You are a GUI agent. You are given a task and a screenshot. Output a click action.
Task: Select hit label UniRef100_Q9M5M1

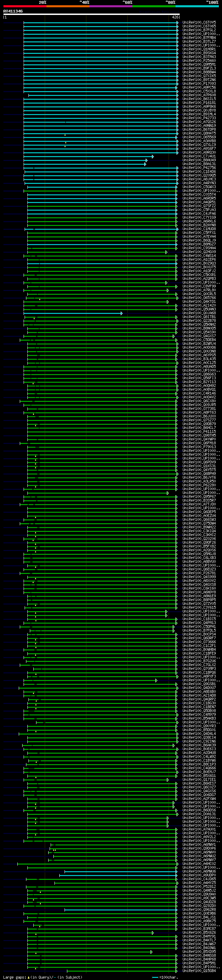point(199,64)
